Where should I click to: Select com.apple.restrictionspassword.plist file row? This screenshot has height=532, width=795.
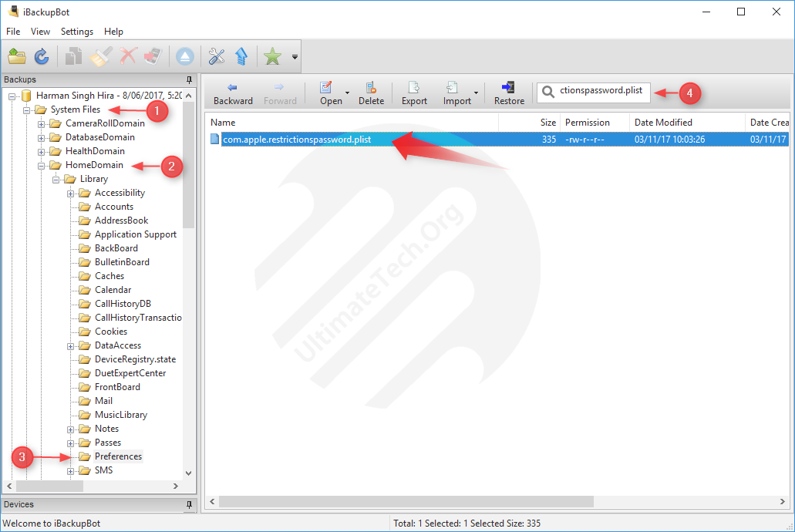[296, 140]
